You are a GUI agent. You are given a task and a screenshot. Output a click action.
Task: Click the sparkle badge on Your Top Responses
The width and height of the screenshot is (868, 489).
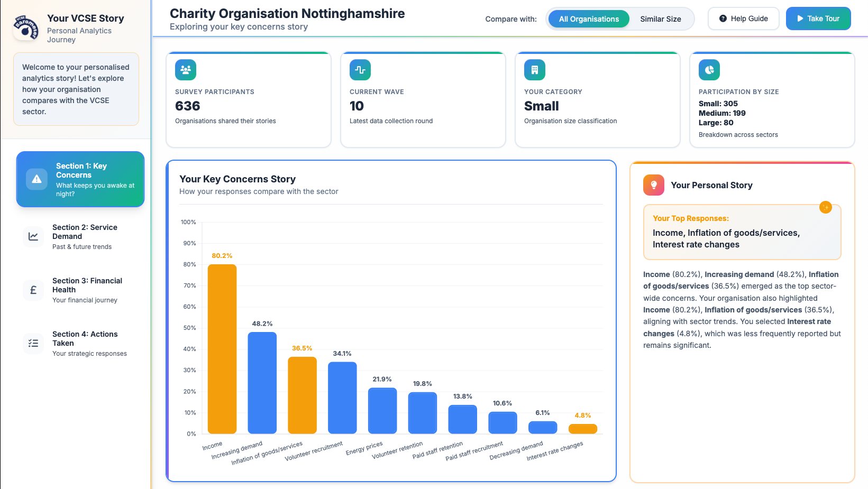pyautogui.click(x=826, y=207)
